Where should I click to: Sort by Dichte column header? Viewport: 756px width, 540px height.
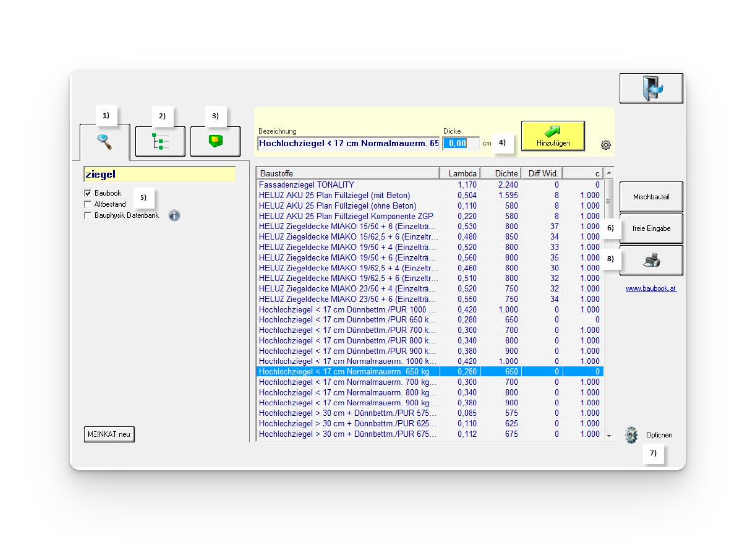coord(506,173)
